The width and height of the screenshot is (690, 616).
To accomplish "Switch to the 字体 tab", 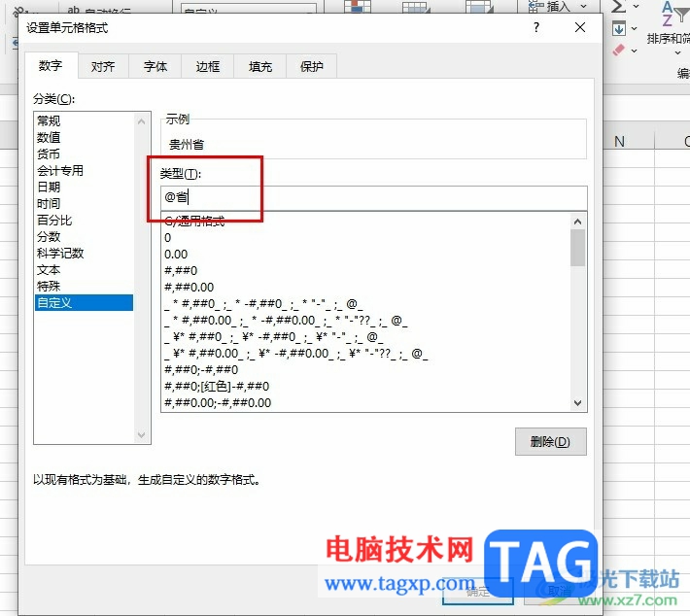I will tap(155, 66).
